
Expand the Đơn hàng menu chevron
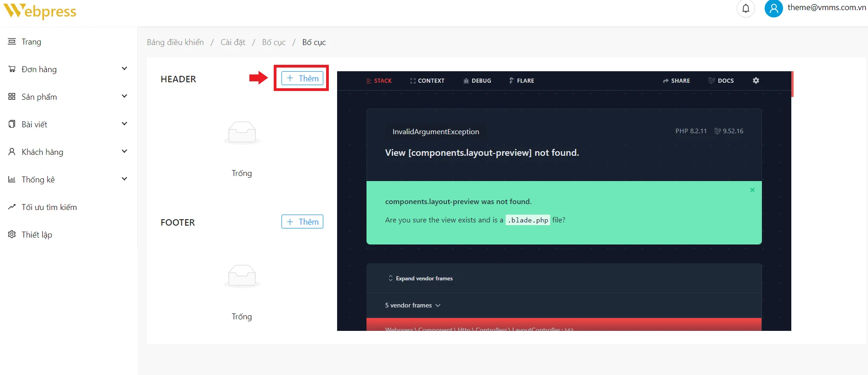pos(124,68)
